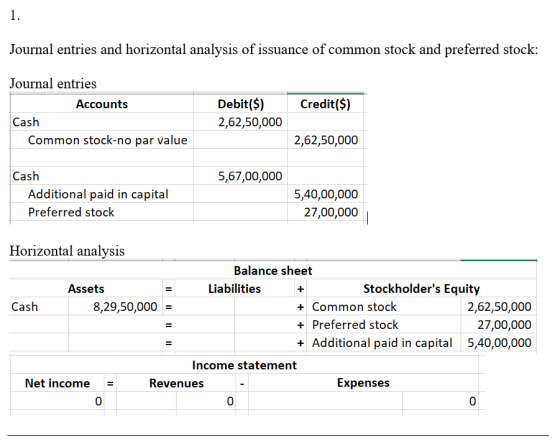Select 'Additional paid in capital' in journal entries
Screen dimensions: 560x444
(x=98, y=194)
